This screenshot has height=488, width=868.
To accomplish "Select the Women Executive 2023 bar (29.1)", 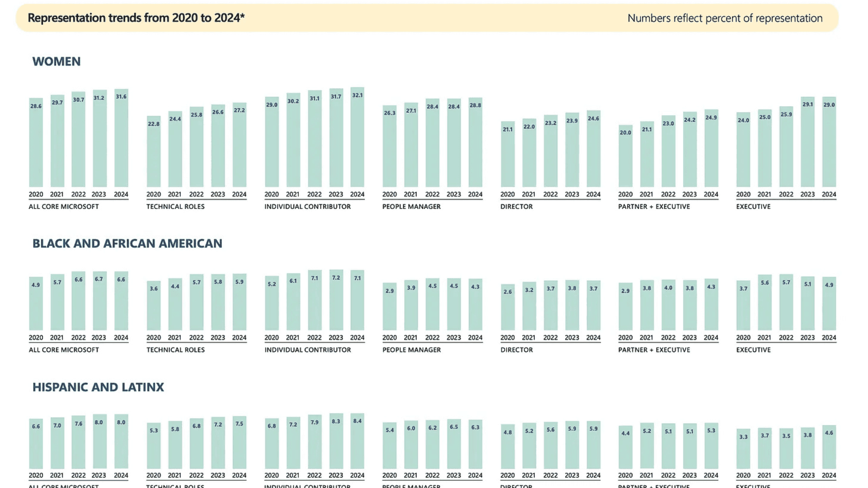I will pos(807,142).
